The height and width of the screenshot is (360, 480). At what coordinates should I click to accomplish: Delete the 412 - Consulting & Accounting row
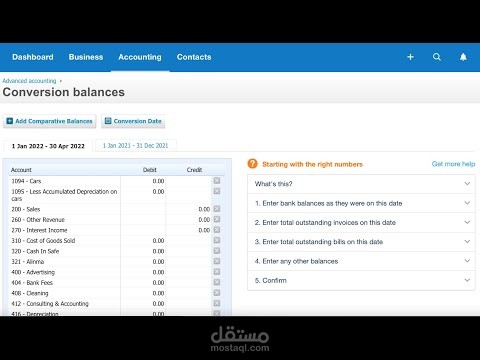217,303
